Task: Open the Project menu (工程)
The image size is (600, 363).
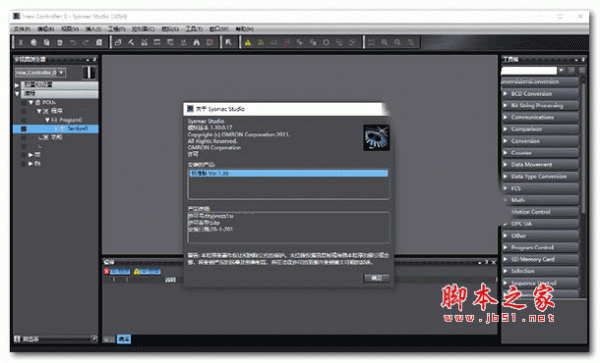Action: (x=116, y=29)
